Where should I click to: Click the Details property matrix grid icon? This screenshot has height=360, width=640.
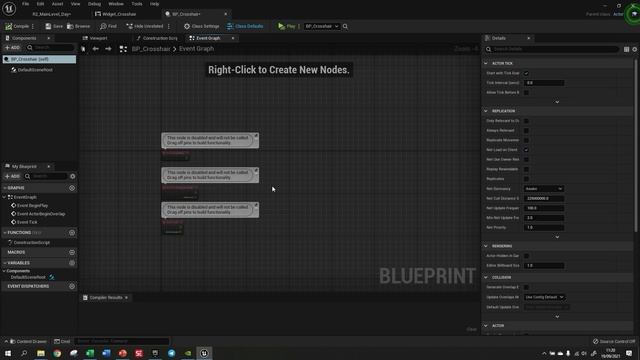[x=626, y=49]
